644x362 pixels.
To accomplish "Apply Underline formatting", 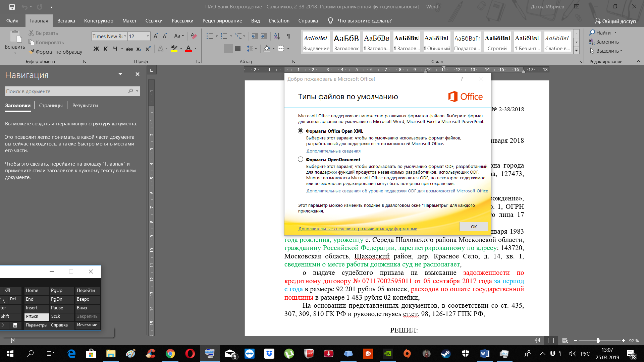I will point(115,49).
